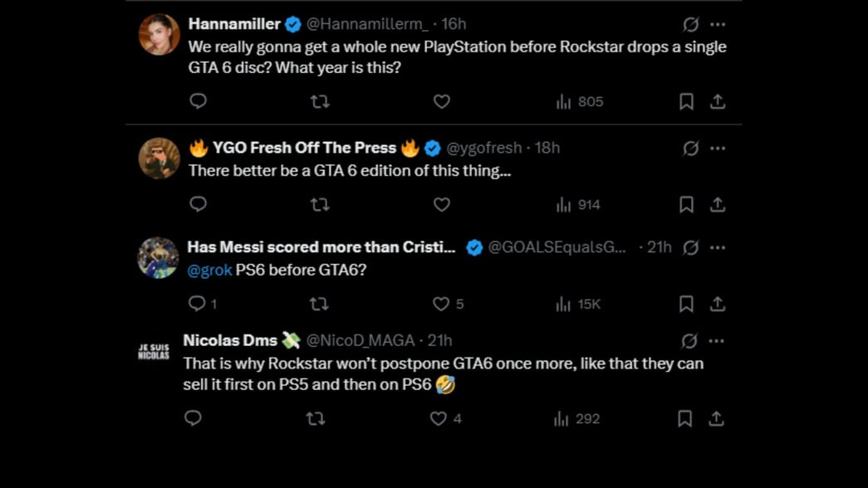Reply to Hannamiller's PlayStation tweet
Viewport: 868px width, 488px height.
pos(197,101)
